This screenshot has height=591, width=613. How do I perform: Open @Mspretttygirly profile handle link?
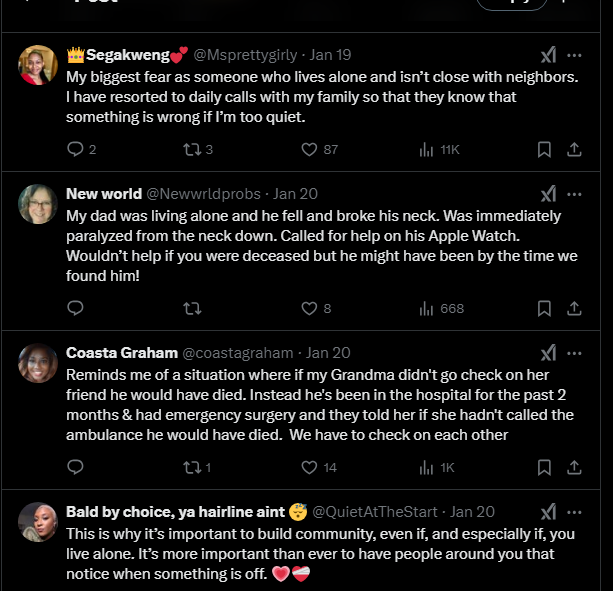tap(245, 55)
